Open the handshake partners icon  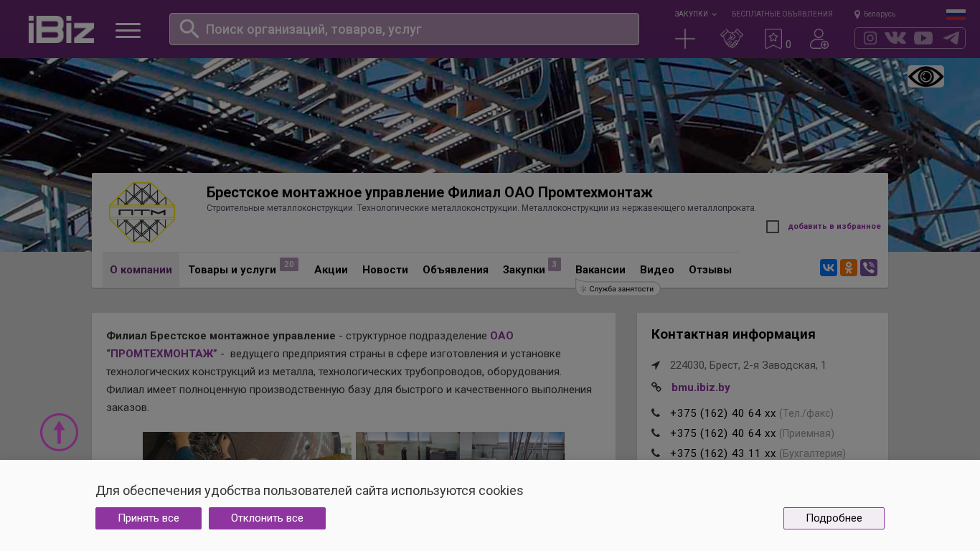tap(731, 39)
